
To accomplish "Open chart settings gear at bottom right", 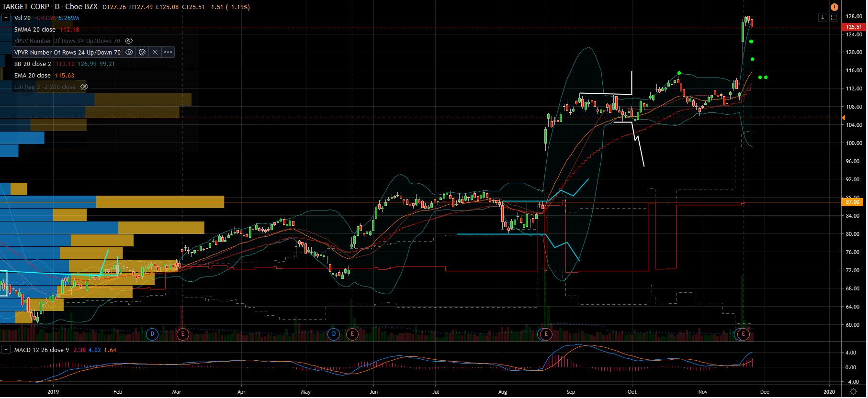I will (x=853, y=392).
